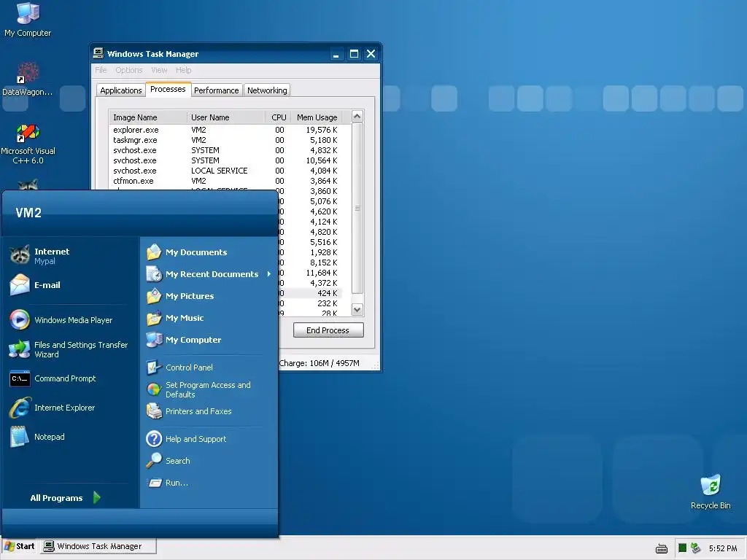The width and height of the screenshot is (747, 560).
Task: Select ctfmon.exe process row
Action: (225, 181)
